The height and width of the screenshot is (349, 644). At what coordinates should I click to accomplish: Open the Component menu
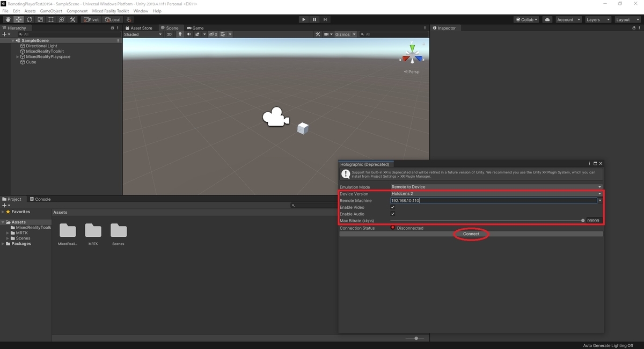tap(77, 11)
